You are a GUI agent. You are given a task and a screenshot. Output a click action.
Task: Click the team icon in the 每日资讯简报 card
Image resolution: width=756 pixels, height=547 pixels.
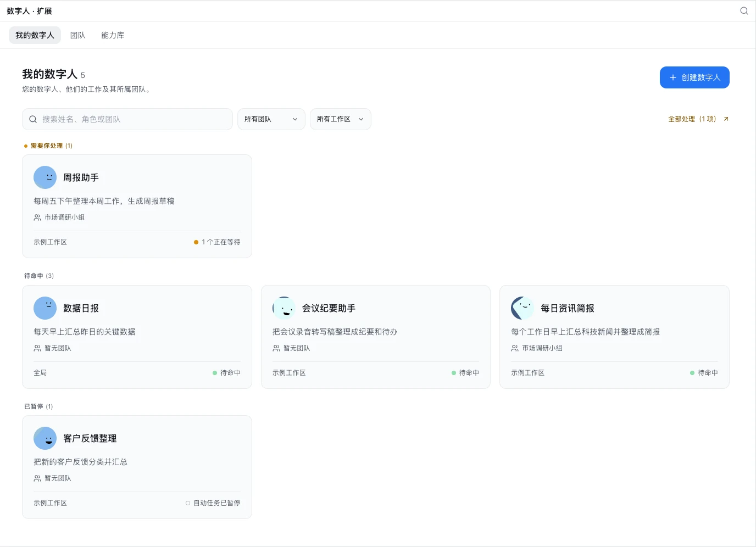(x=515, y=348)
